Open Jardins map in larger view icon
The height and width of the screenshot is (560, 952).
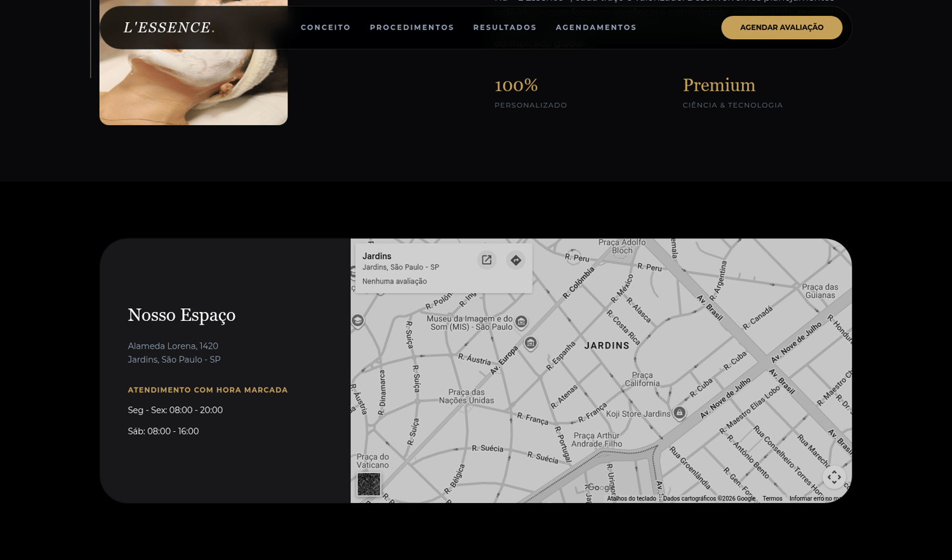[x=487, y=260]
